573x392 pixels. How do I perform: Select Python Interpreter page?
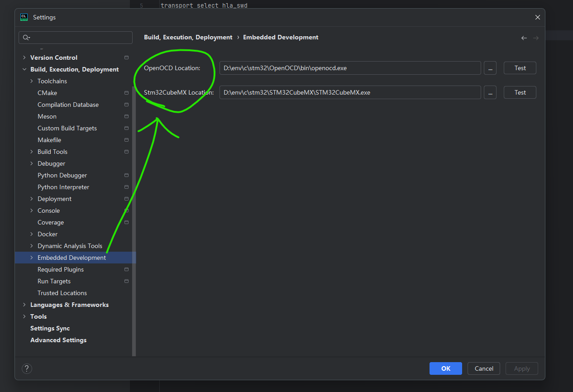[63, 187]
